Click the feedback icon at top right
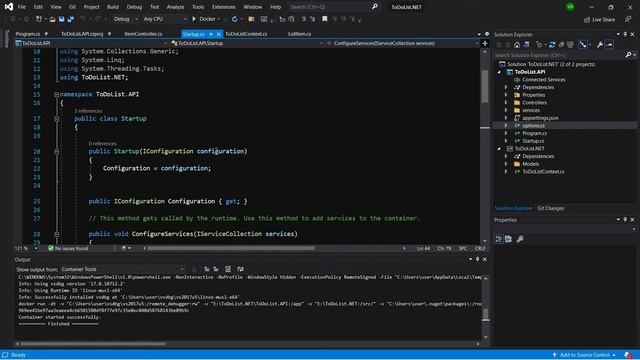The width and height of the screenshot is (640, 360). click(x=628, y=19)
